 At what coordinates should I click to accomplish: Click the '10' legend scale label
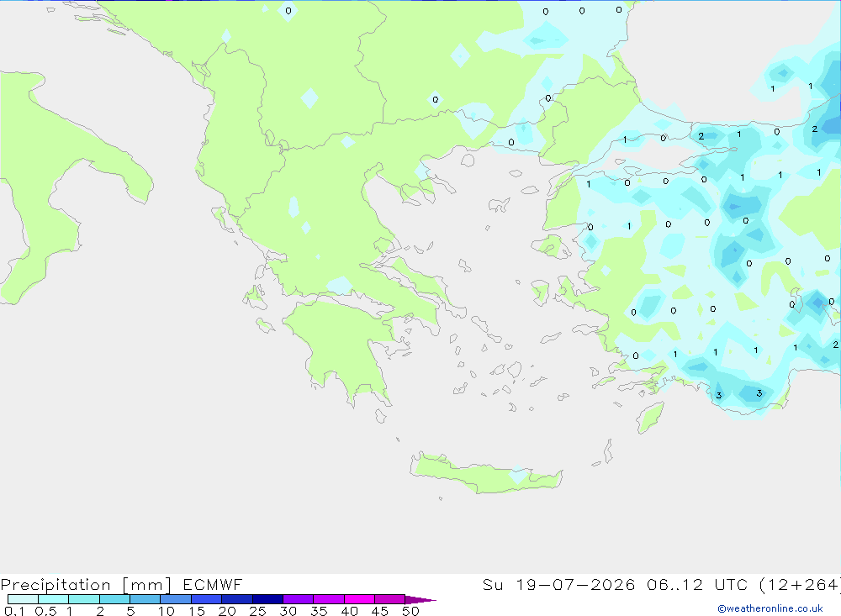click(x=167, y=611)
